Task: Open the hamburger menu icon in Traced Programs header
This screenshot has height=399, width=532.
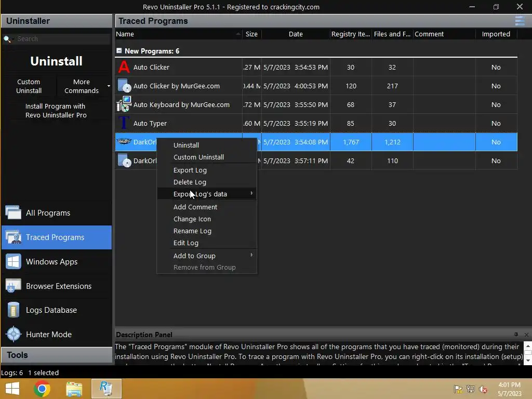Action: coord(520,21)
